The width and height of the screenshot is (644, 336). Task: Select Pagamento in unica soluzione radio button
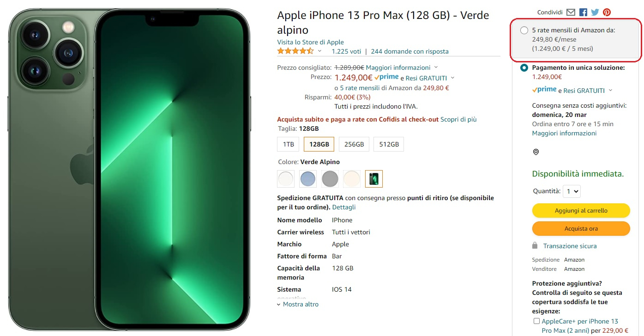click(524, 68)
